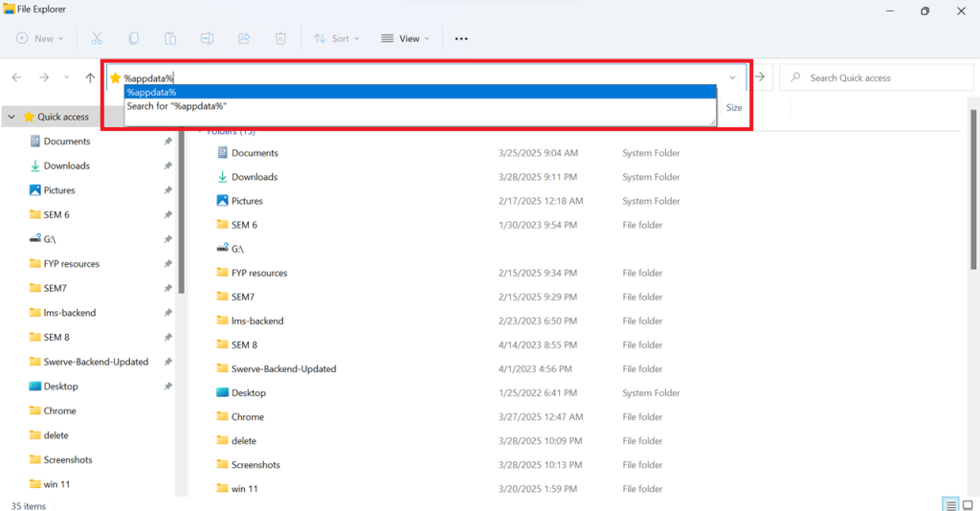980x511 pixels.
Task: Click the Rename icon in toolbar
Action: [207, 38]
